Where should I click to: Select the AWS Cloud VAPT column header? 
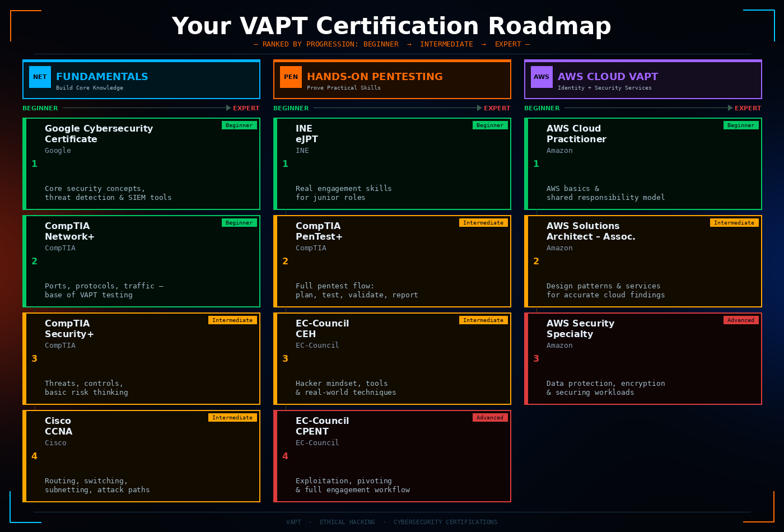point(608,77)
